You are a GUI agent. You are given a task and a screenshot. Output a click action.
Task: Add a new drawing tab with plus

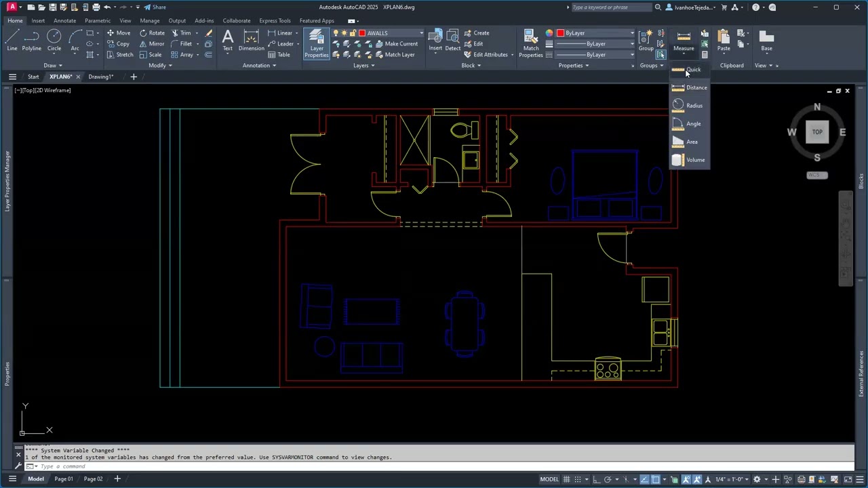click(x=134, y=77)
